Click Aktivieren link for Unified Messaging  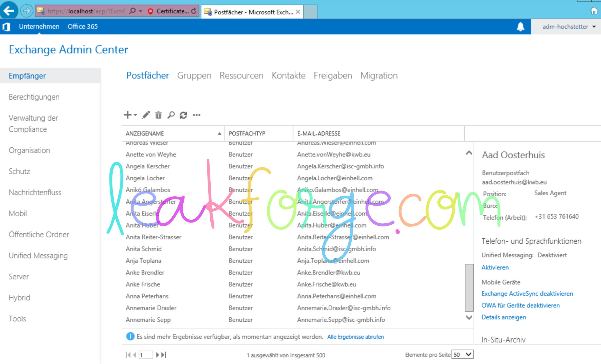[495, 267]
